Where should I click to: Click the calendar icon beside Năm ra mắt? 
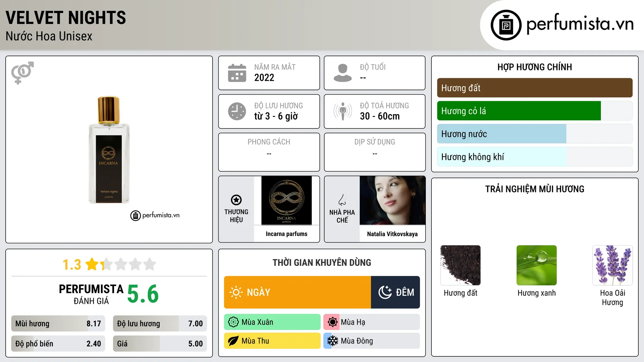pos(237,73)
